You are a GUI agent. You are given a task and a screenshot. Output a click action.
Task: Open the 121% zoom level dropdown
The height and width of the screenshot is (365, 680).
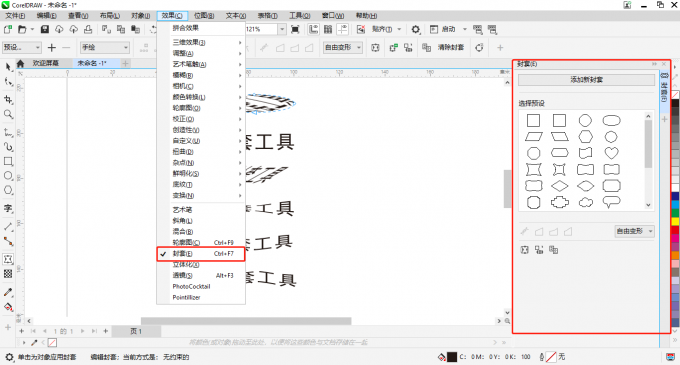(x=282, y=29)
